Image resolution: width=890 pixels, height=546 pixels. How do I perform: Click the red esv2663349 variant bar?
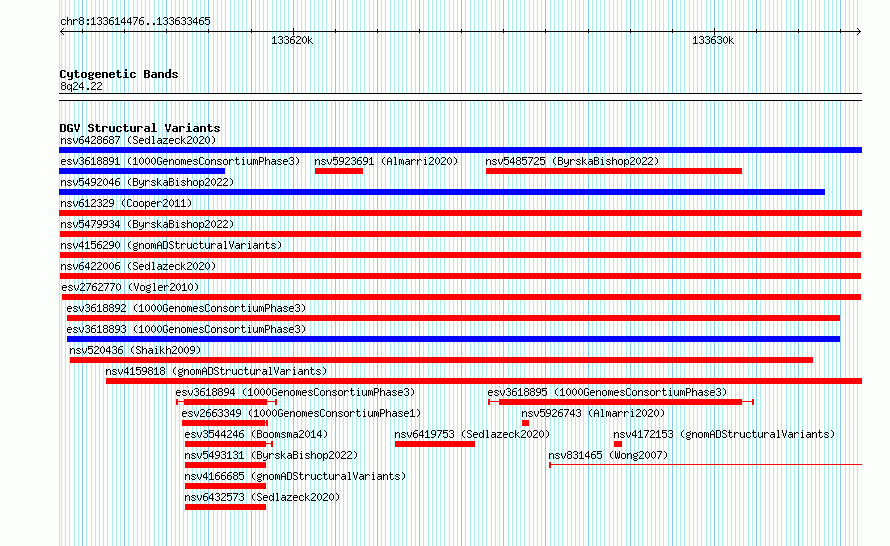click(x=225, y=423)
